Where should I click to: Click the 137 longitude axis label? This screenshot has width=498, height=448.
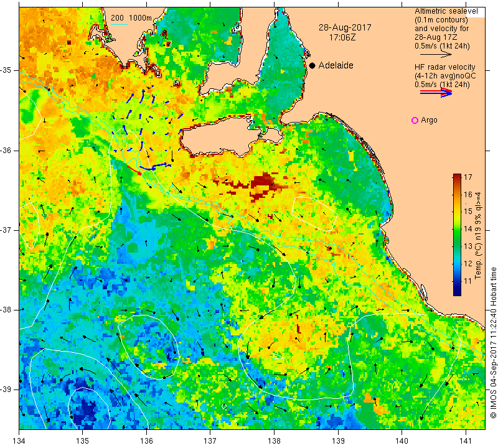coord(210,441)
